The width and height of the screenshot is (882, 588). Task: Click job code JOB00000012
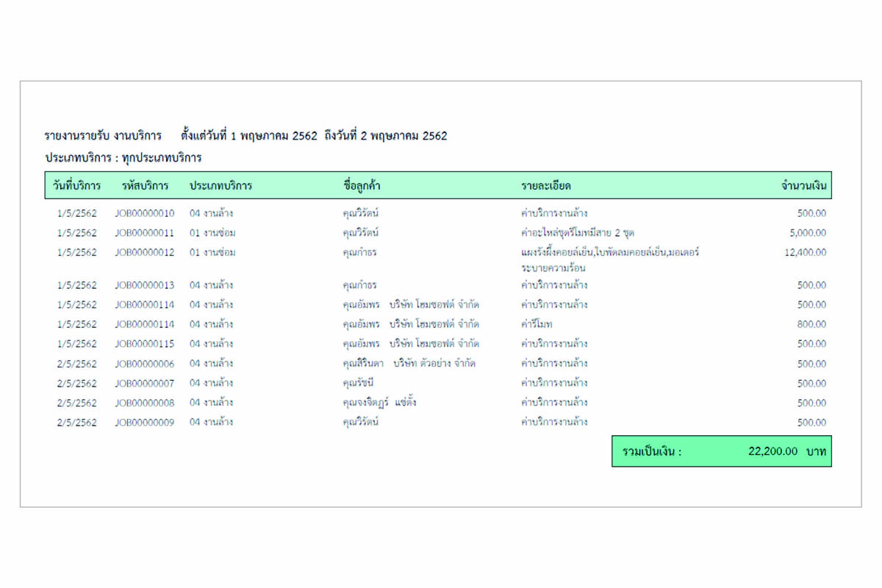[x=145, y=253]
